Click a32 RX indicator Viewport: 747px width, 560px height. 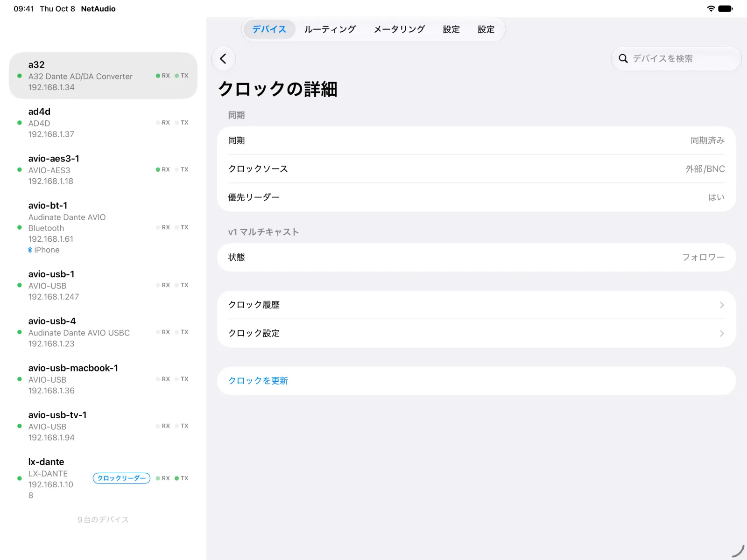[163, 76]
